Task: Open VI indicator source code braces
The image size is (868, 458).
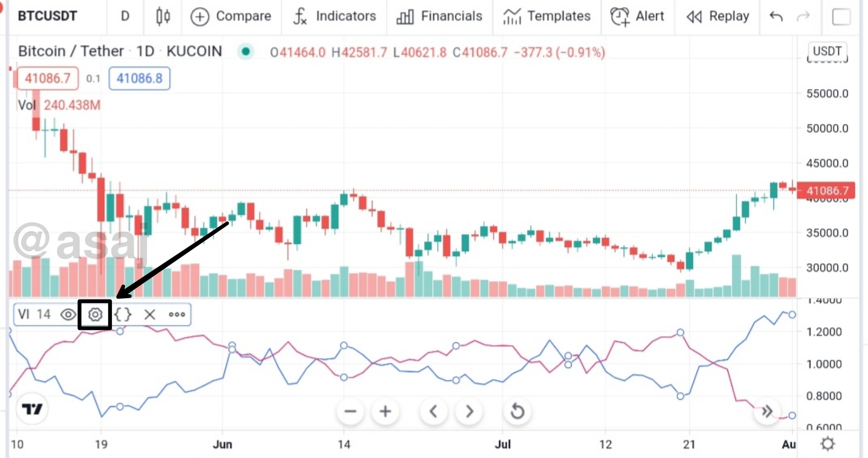Action: point(123,314)
